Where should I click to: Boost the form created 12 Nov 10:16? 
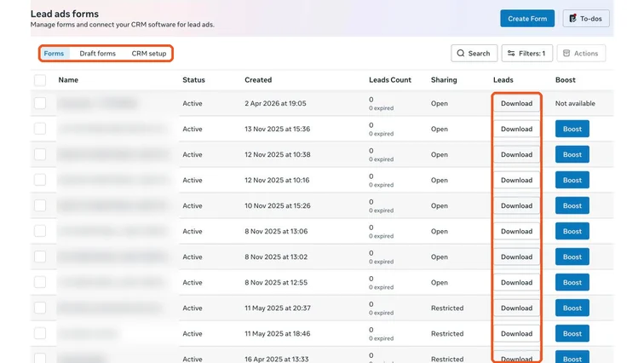572,180
